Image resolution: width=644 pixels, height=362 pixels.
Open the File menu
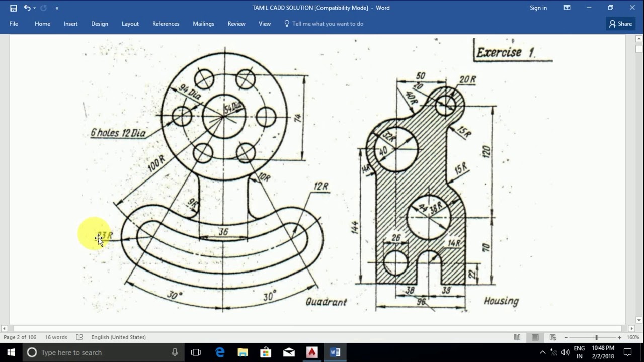14,24
